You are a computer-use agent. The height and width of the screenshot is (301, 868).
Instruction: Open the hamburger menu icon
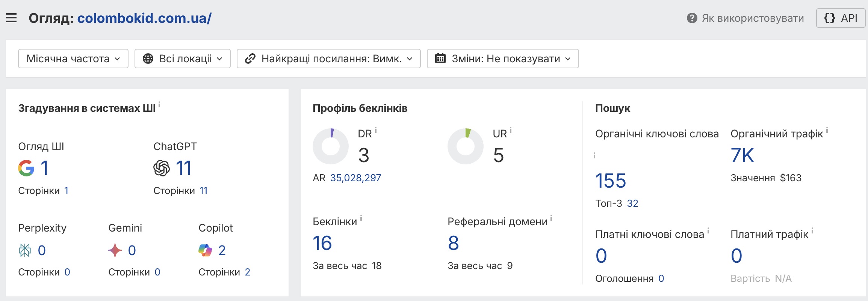(x=11, y=18)
